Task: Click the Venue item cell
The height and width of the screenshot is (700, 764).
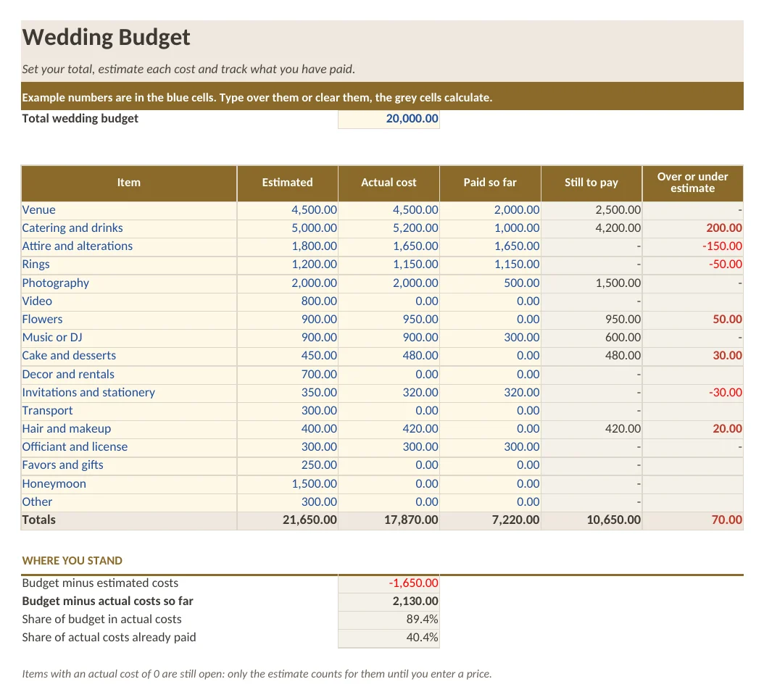Action: pyautogui.click(x=128, y=210)
